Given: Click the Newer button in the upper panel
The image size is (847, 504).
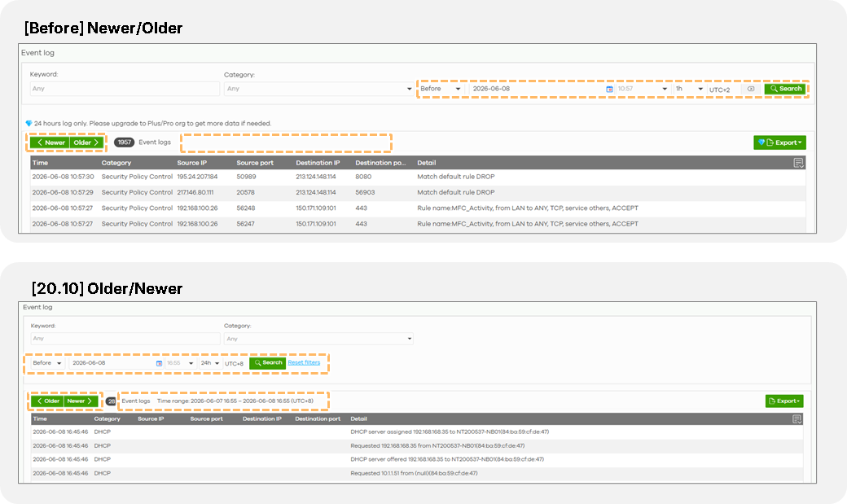Looking at the screenshot, I should [x=50, y=142].
